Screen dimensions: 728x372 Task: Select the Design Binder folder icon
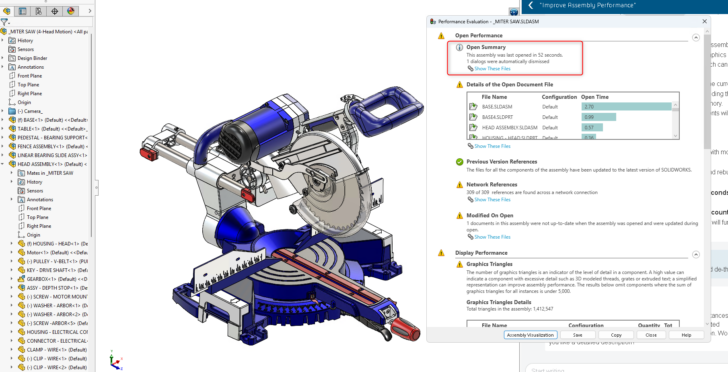[x=12, y=58]
